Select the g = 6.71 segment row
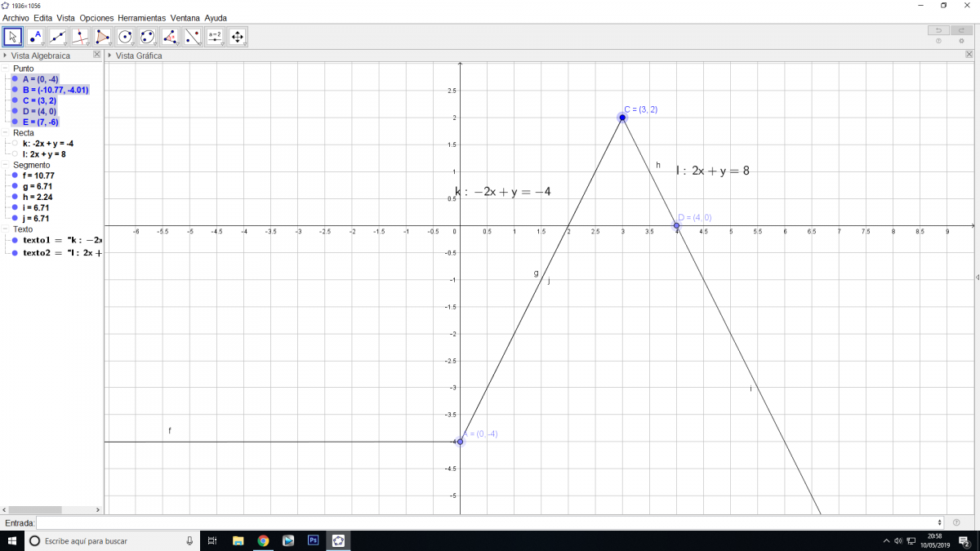Screen dimensions: 980x551 tap(36, 186)
